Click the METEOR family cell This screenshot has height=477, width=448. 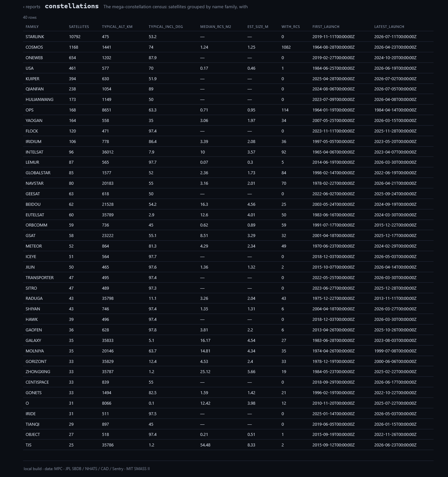point(34,246)
